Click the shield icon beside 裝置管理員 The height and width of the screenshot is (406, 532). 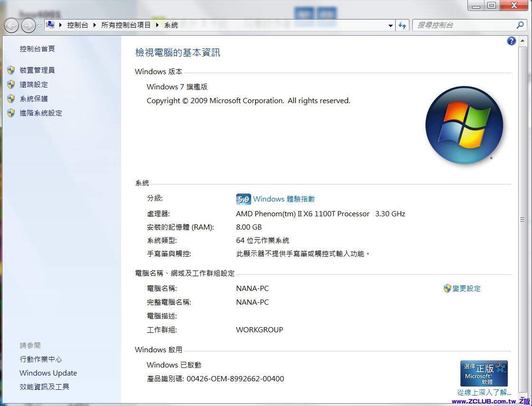click(x=11, y=70)
